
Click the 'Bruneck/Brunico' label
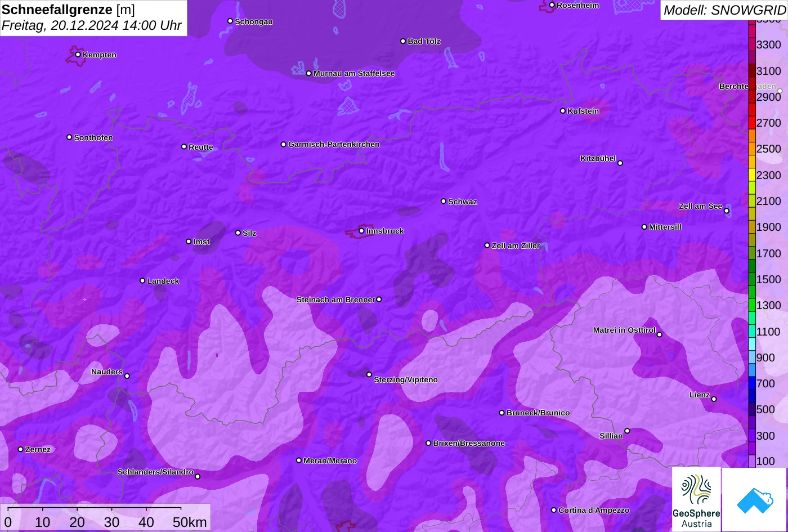[x=538, y=413]
